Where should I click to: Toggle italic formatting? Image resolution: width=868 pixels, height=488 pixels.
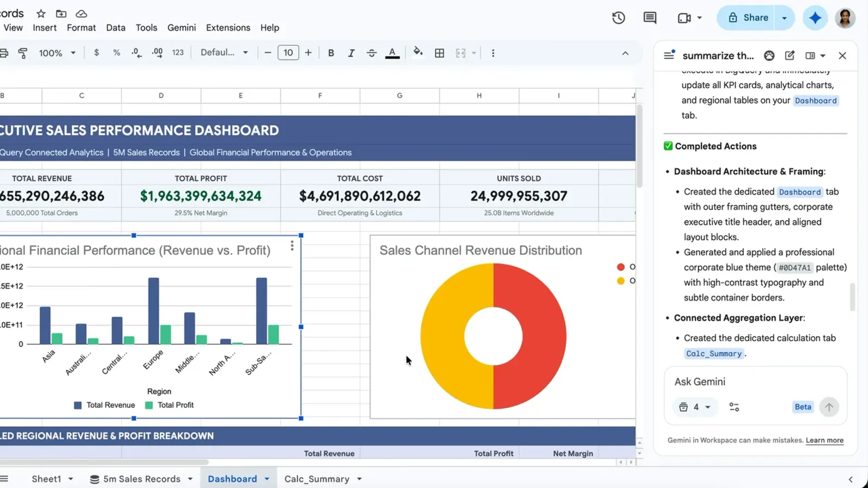tap(351, 53)
